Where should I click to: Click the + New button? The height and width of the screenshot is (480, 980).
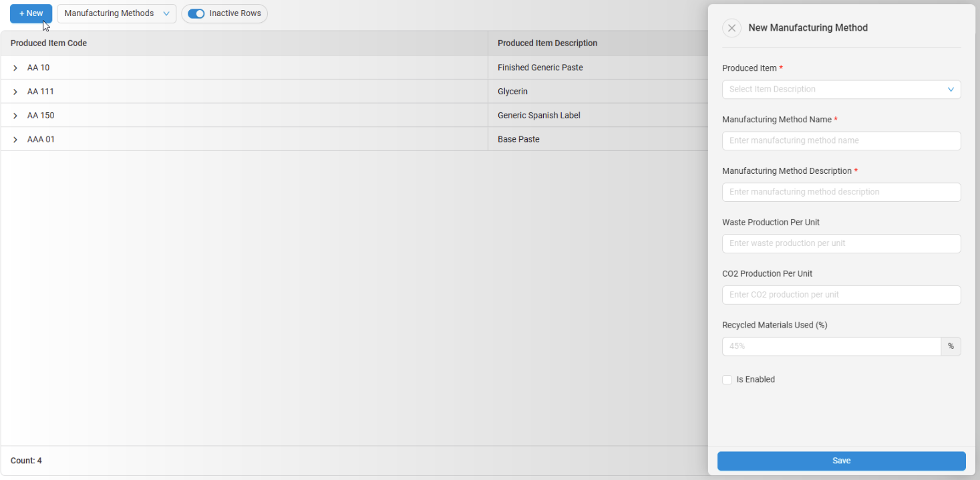click(x=31, y=13)
